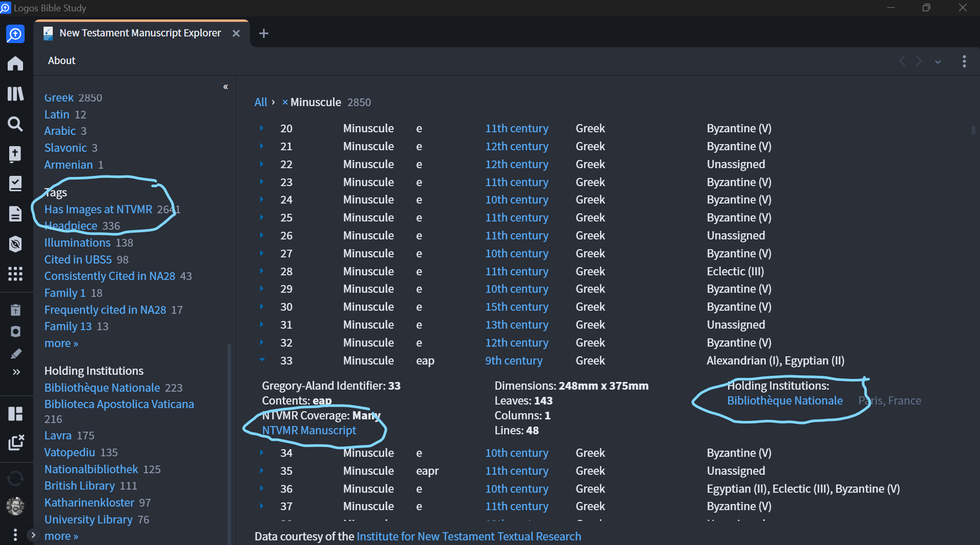Open the nine-dot apps grid icon
Image resolution: width=980 pixels, height=545 pixels.
[x=15, y=274]
